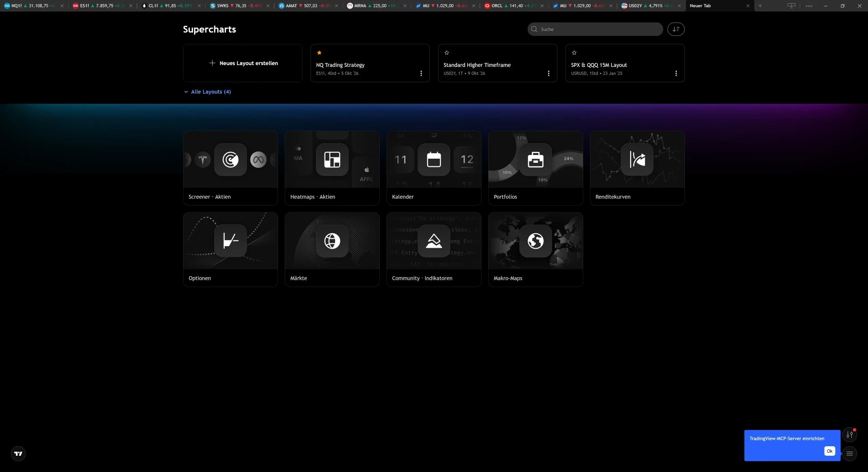The height and width of the screenshot is (472, 868).
Task: Open NQ Trading Strategy three-dot menu
Action: (421, 73)
